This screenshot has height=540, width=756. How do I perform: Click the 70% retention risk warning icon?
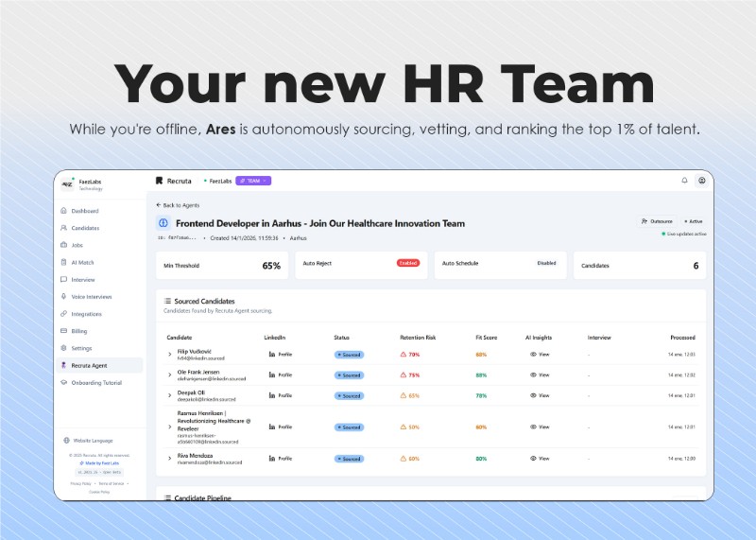(x=404, y=355)
